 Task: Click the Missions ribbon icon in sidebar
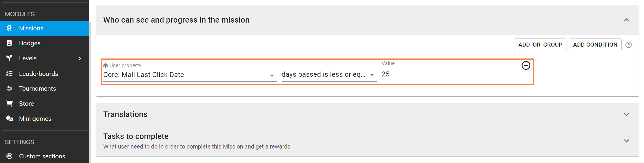pyautogui.click(x=9, y=28)
